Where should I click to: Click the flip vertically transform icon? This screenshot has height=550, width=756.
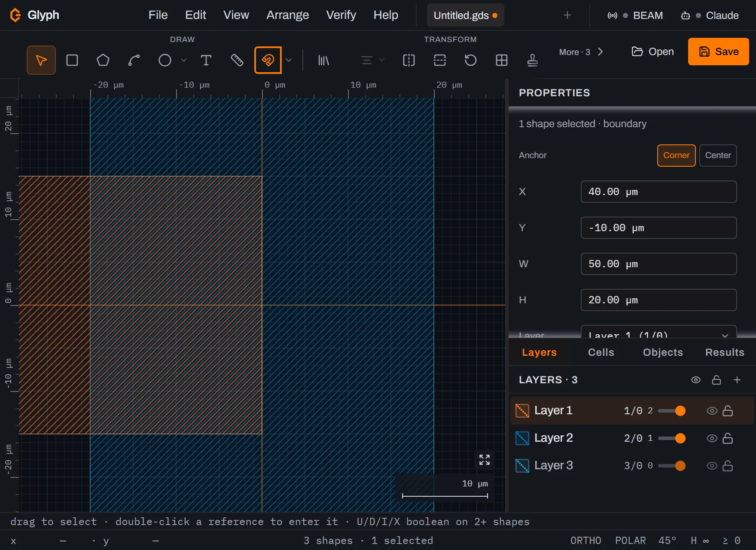[x=440, y=60]
